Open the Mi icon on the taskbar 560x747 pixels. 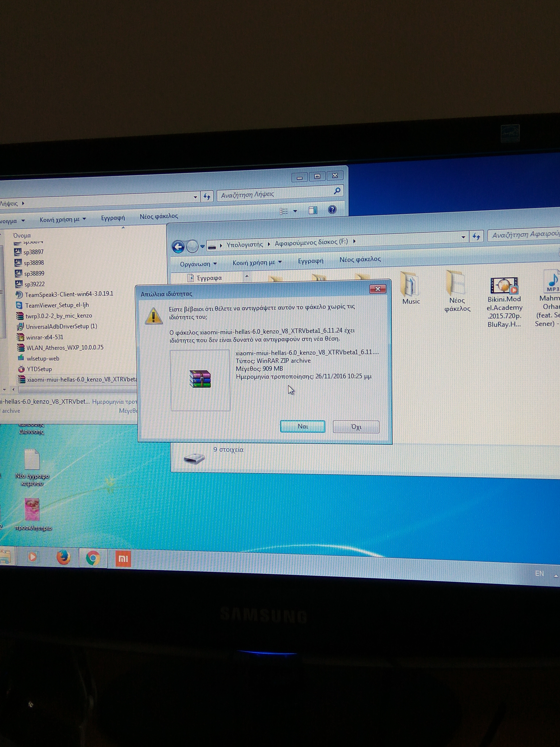(x=123, y=559)
